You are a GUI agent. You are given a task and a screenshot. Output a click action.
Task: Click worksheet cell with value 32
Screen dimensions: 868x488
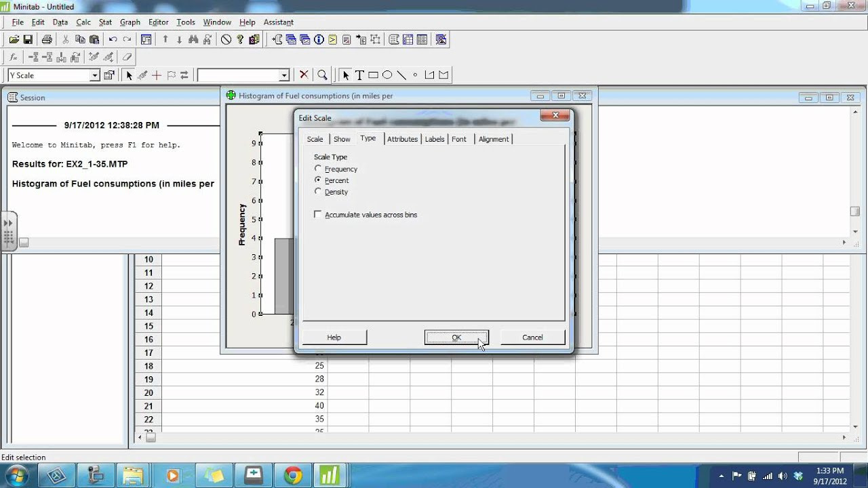(244, 392)
